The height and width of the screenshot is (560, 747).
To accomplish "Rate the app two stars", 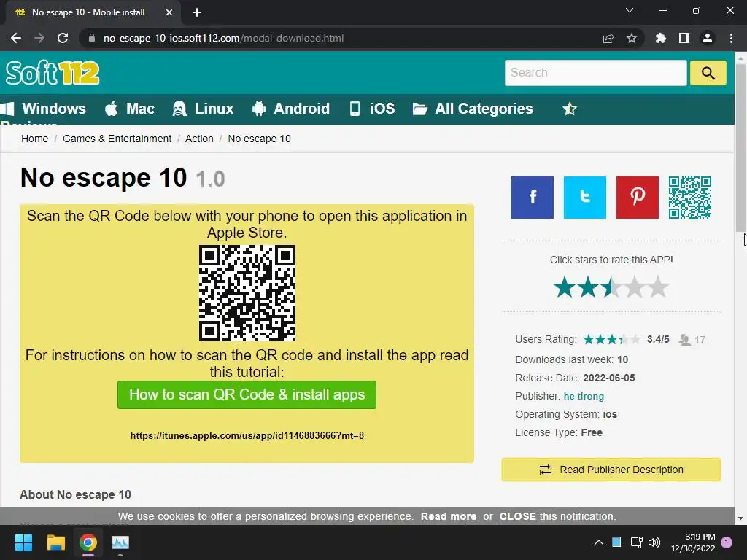I will click(588, 287).
